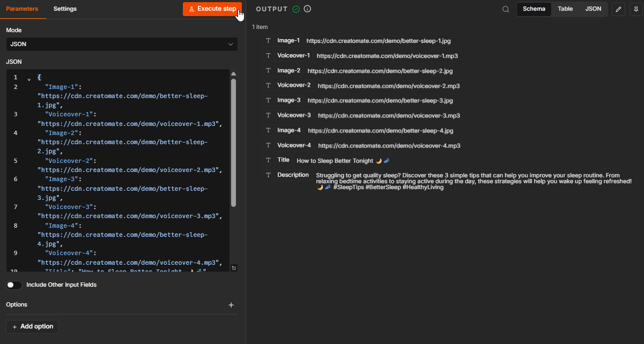Click the better-sleep-4.jpg URL value
The width and height of the screenshot is (644, 344).
[381, 131]
